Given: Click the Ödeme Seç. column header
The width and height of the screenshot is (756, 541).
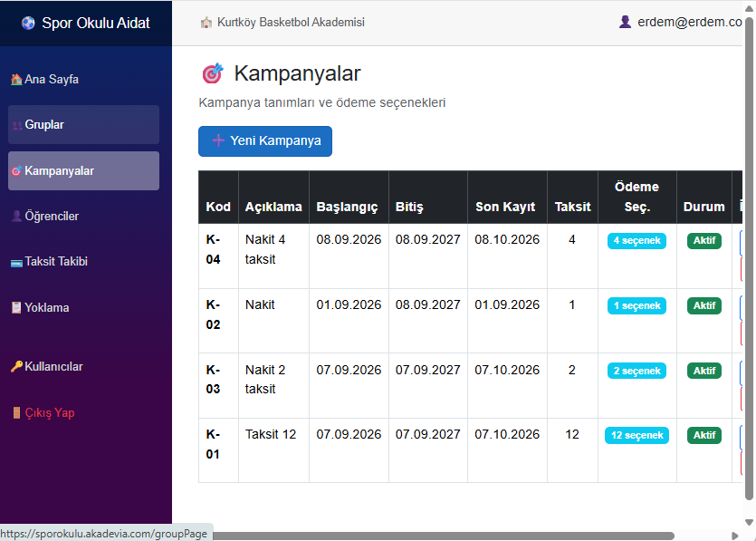Looking at the screenshot, I should 636,197.
